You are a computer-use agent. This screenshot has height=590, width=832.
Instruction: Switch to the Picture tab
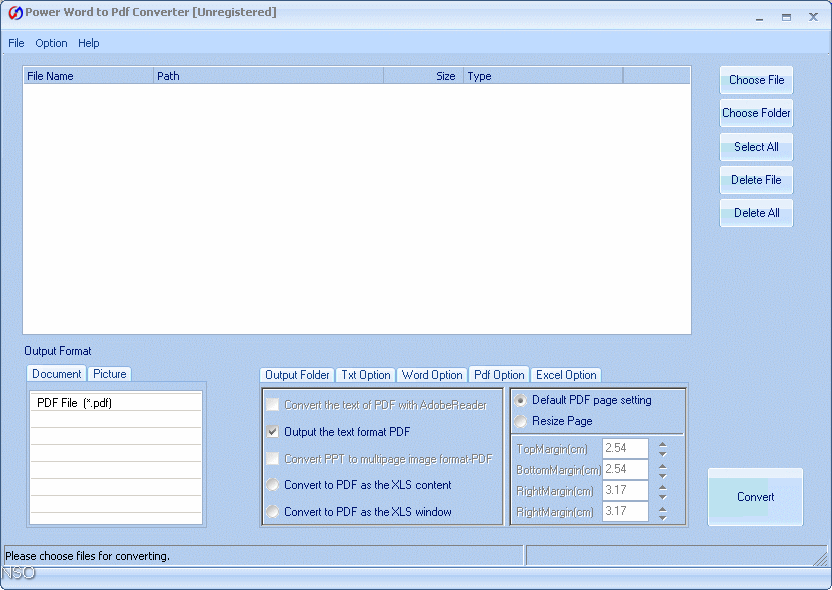pos(110,374)
